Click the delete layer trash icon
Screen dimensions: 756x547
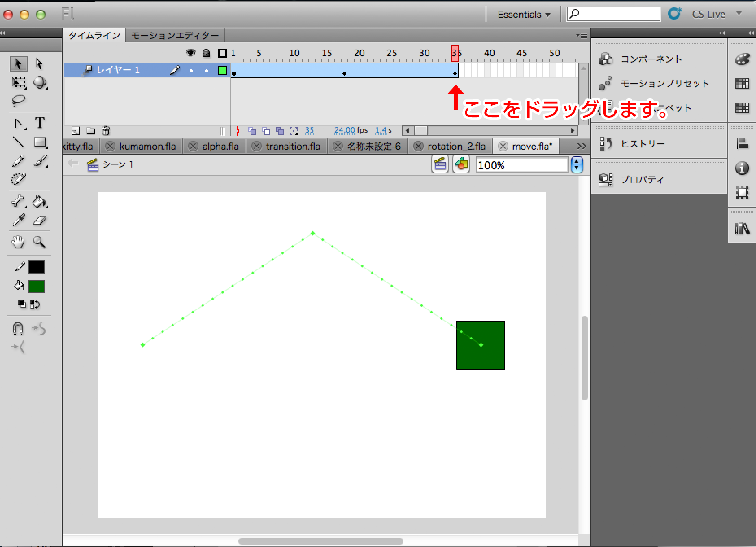click(x=106, y=131)
